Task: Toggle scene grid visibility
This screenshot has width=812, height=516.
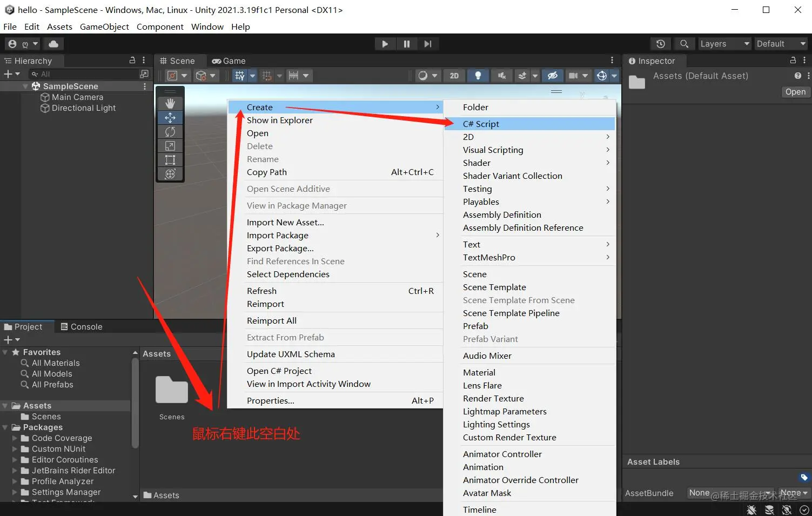Action: (x=240, y=76)
